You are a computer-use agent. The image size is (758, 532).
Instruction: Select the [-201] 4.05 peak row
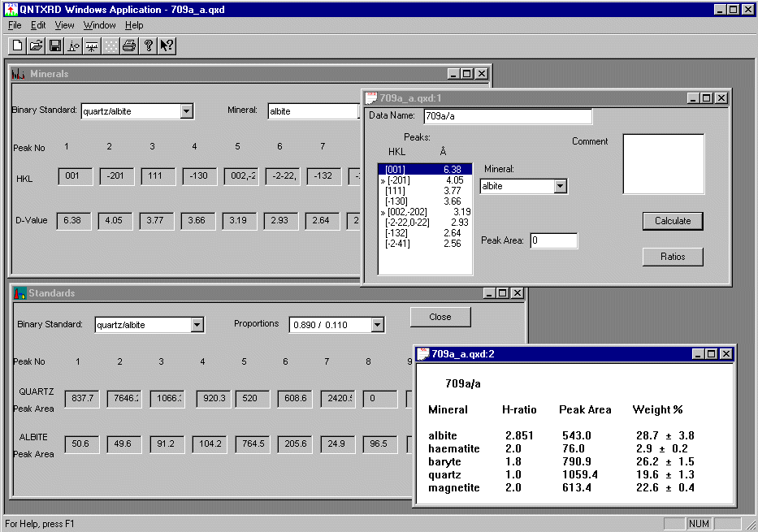[x=424, y=180]
